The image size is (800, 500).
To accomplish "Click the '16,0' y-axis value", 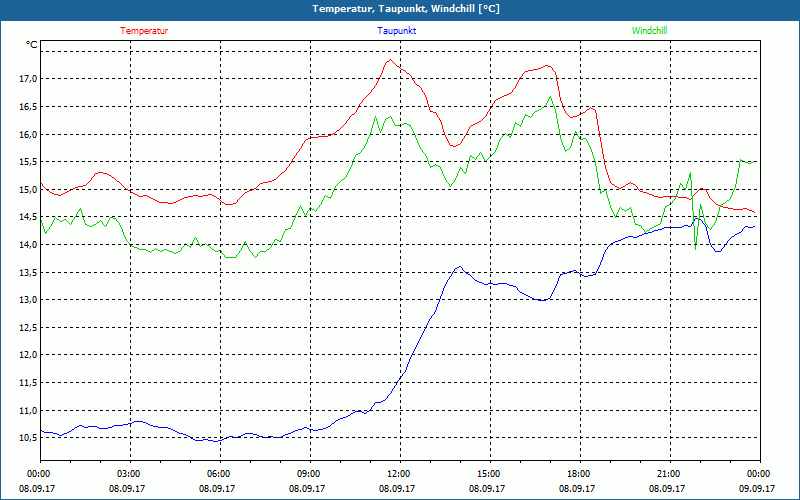I will click(x=28, y=134).
